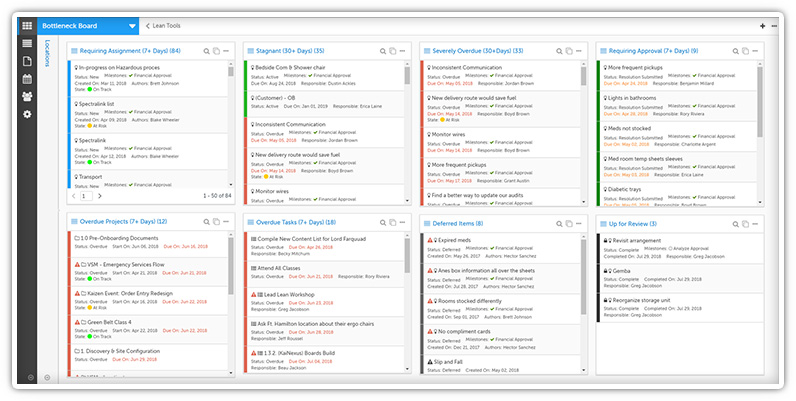Expand the Bottleneck Board dropdown

[133, 24]
